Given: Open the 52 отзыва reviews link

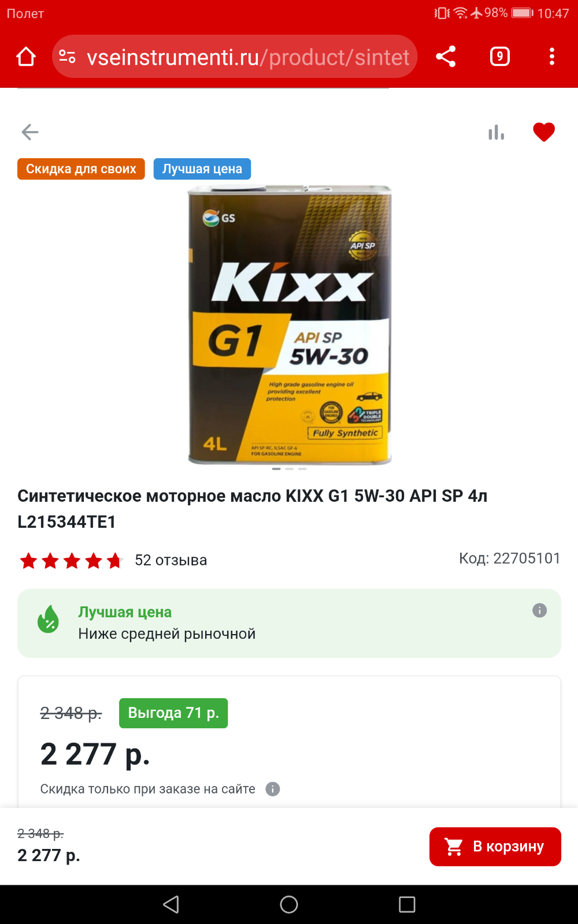Looking at the screenshot, I should 171,560.
